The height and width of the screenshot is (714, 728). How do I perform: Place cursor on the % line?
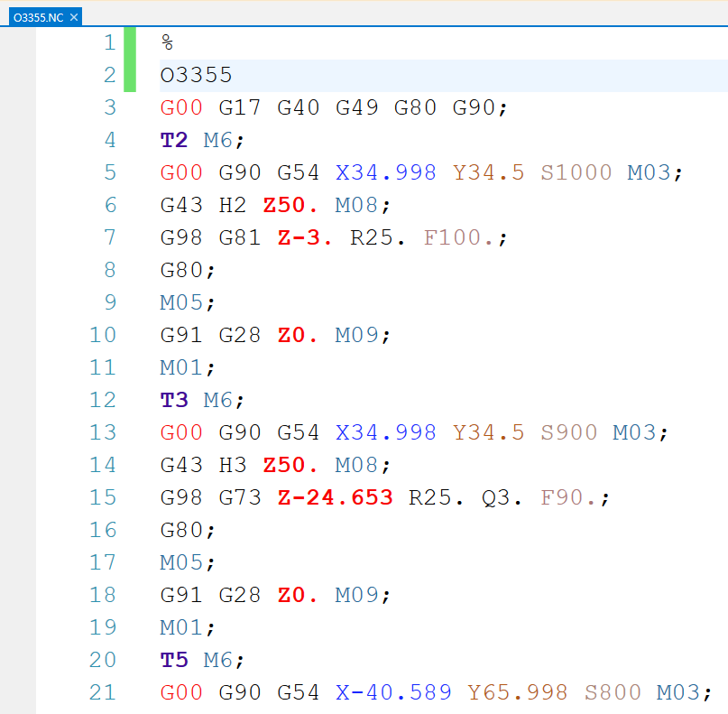(167, 42)
